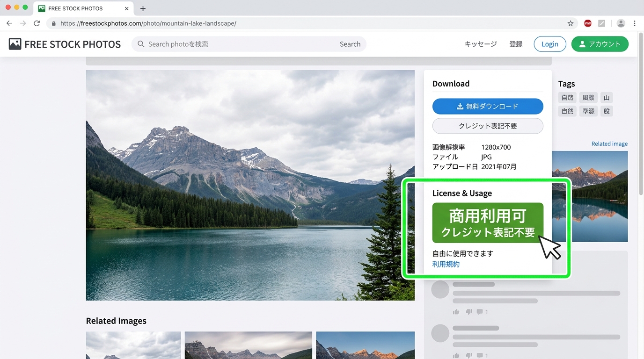644x359 pixels.
Task: Click the browser address bar URL
Action: [x=148, y=23]
